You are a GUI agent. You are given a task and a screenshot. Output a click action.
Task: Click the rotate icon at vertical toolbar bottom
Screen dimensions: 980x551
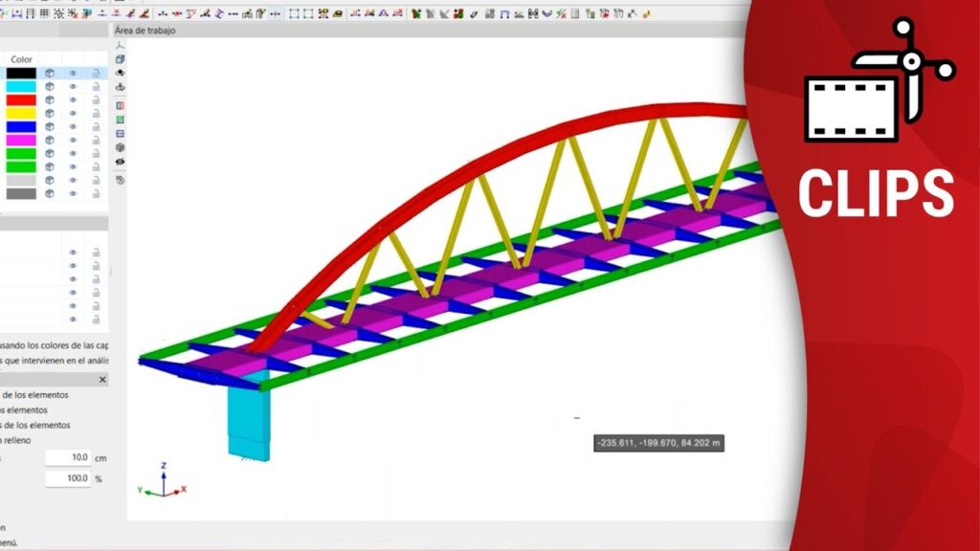[x=120, y=179]
